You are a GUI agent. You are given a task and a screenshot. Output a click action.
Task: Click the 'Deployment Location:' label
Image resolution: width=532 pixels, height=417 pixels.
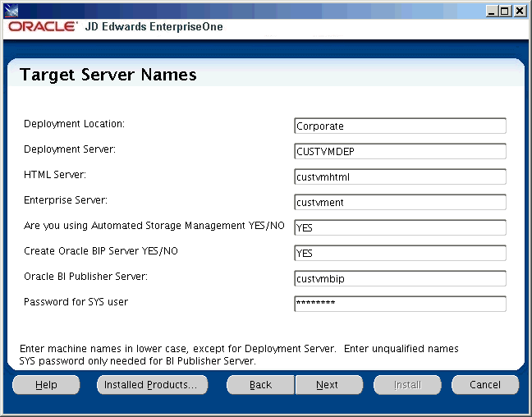(74, 124)
